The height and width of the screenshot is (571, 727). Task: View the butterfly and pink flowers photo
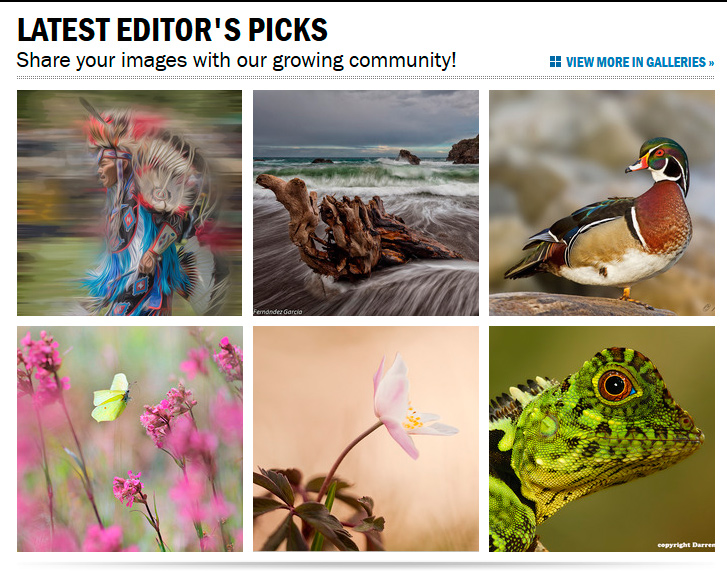click(x=130, y=438)
